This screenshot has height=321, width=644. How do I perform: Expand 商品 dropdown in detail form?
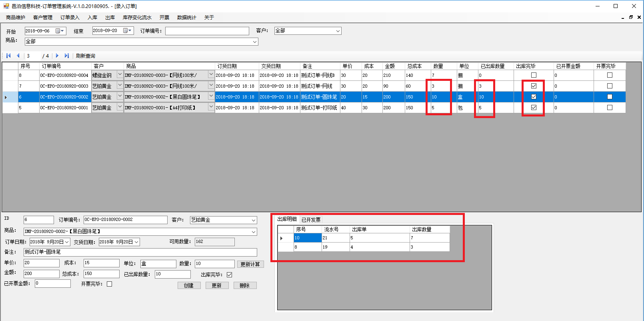click(253, 232)
